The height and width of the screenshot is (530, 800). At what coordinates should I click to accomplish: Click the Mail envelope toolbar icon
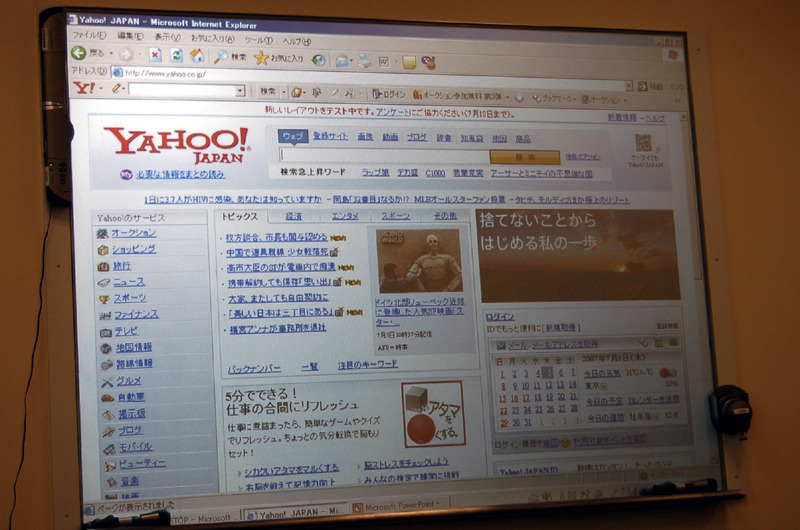[x=342, y=61]
